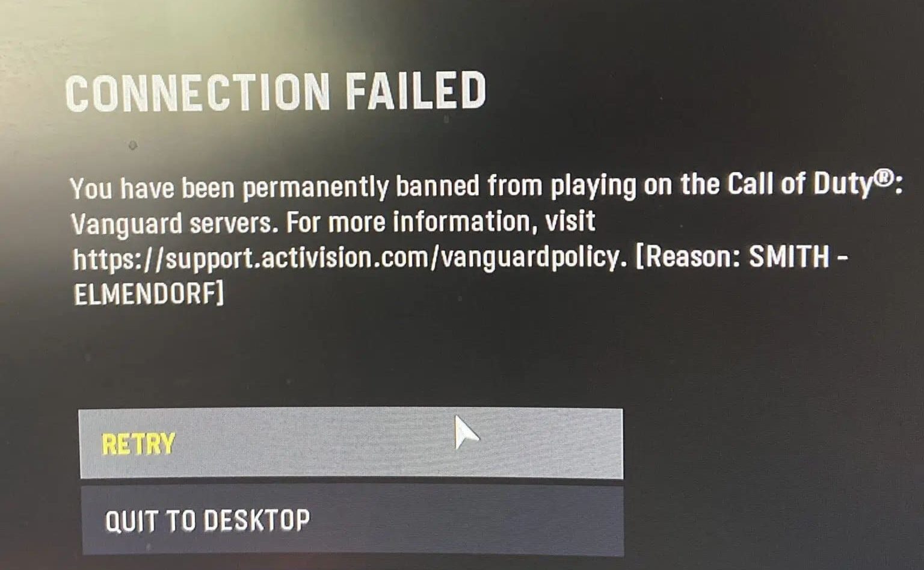
Task: Select the QUIT TO DESKTOP button
Action: click(x=352, y=521)
